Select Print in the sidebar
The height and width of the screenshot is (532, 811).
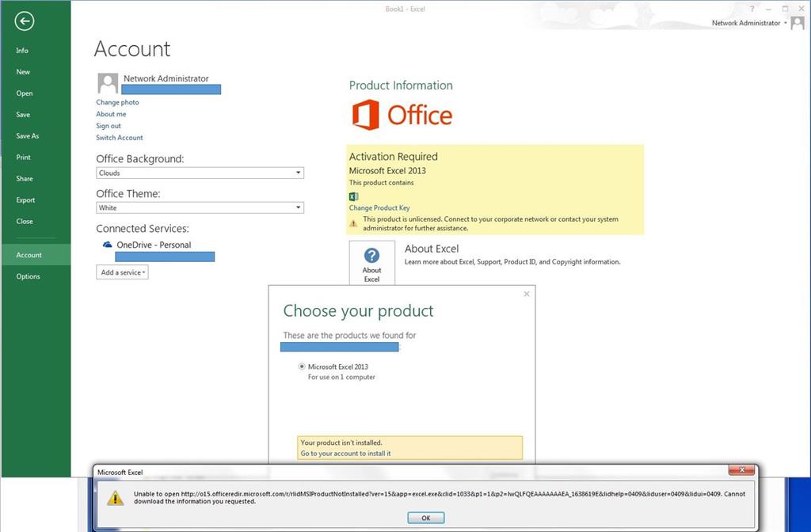[x=23, y=158]
